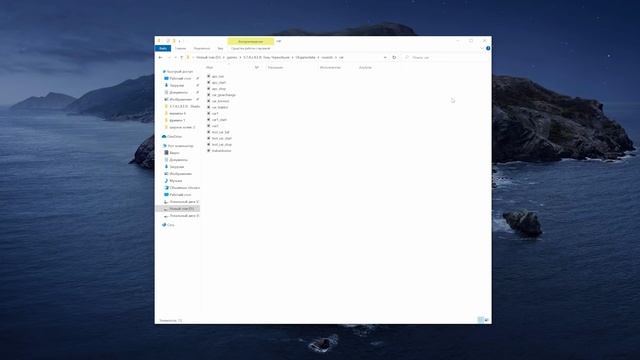Select the yellow Воспроизведение contextual tab
640x360 pixels.
point(251,41)
